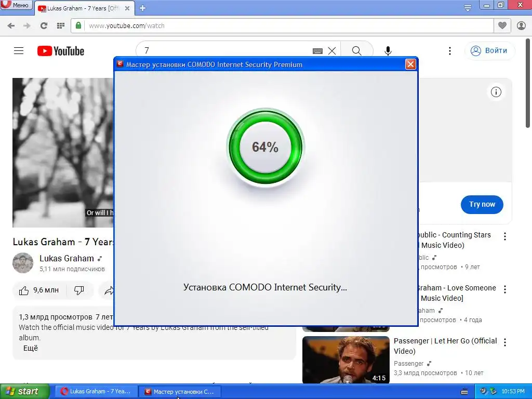This screenshot has height=399, width=532.
Task: Click the green padlock security icon
Action: [x=78, y=25]
